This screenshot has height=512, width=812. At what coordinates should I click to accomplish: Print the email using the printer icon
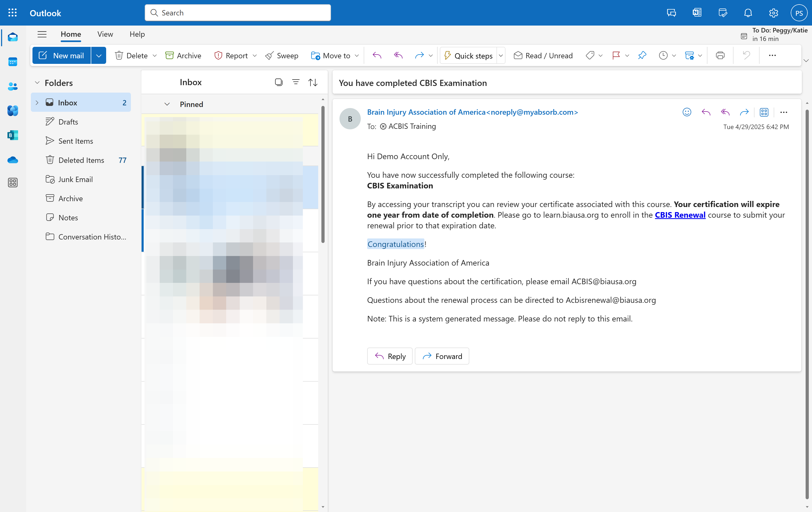point(720,55)
